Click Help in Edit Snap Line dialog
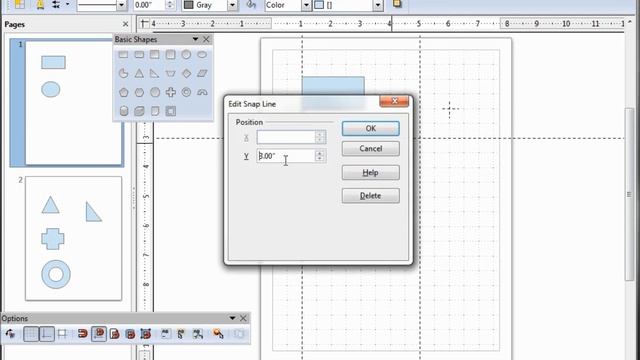This screenshot has width=640, height=360. (x=371, y=173)
